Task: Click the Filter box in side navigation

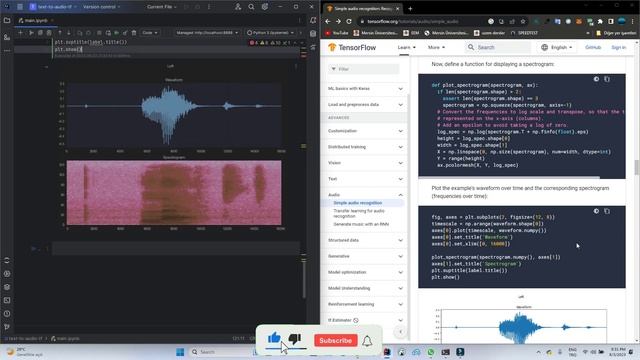Action: pyautogui.click(x=364, y=69)
